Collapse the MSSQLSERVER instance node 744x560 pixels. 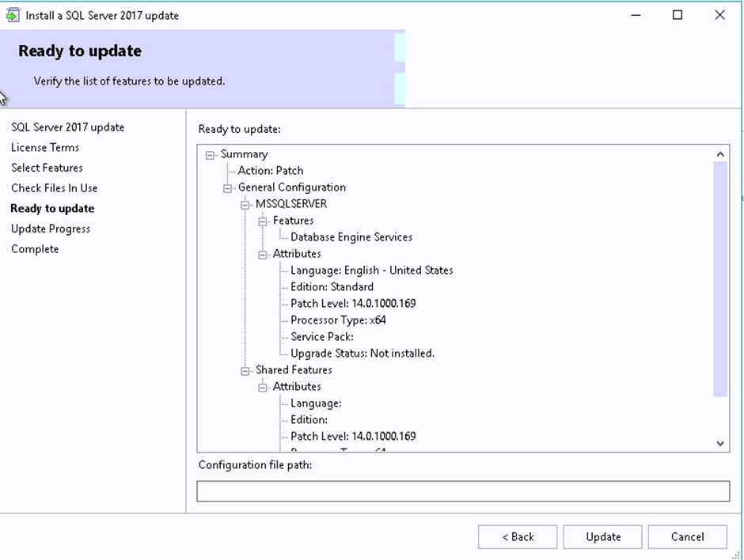pyautogui.click(x=245, y=205)
